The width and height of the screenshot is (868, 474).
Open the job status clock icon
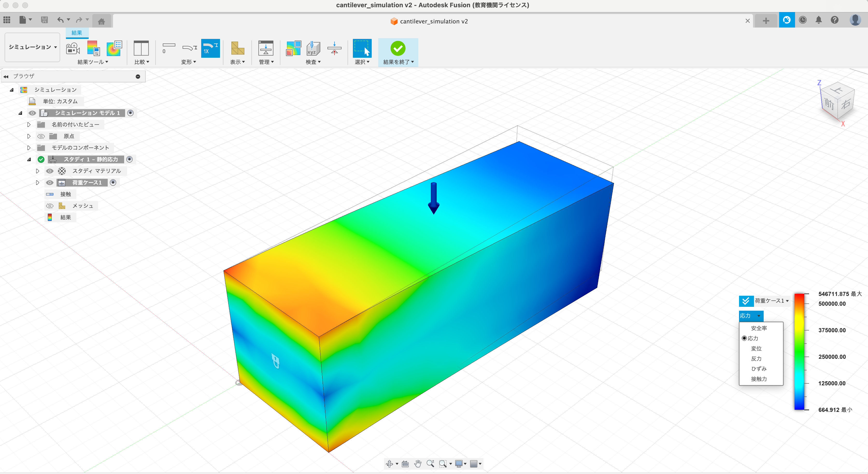click(x=803, y=20)
